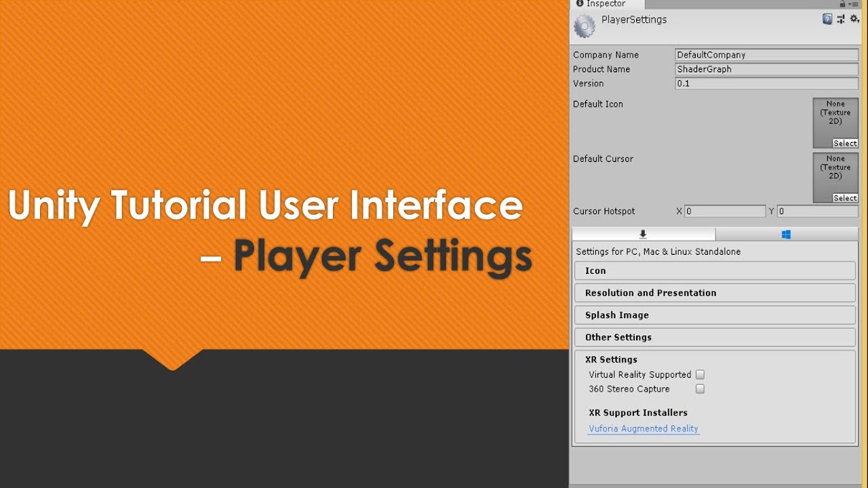Click the PlayerSettings gear asset icon
Image resolution: width=868 pixels, height=488 pixels.
(585, 26)
